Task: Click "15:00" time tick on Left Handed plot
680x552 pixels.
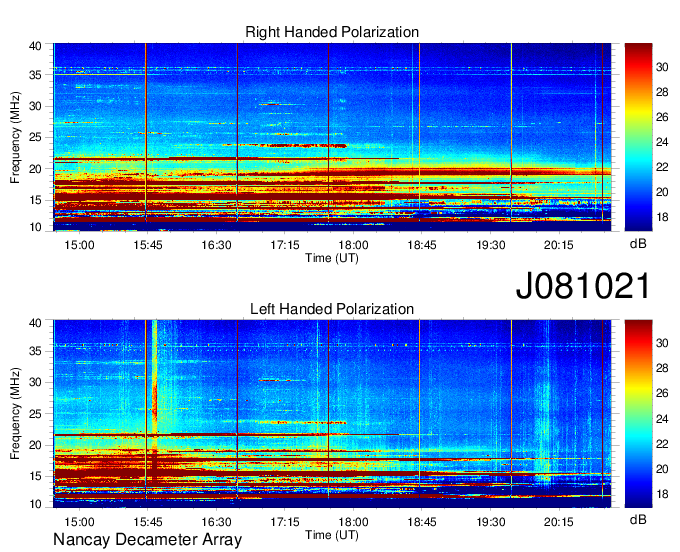Action: [x=79, y=522]
